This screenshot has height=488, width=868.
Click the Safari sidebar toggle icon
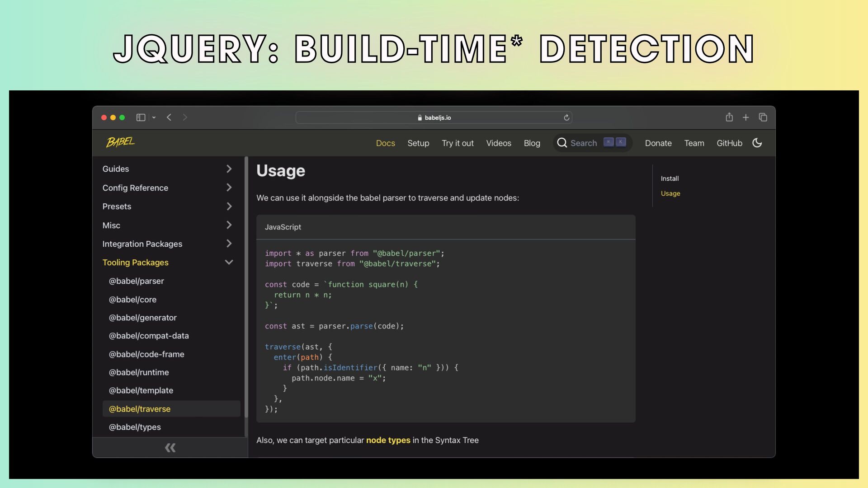(x=141, y=117)
